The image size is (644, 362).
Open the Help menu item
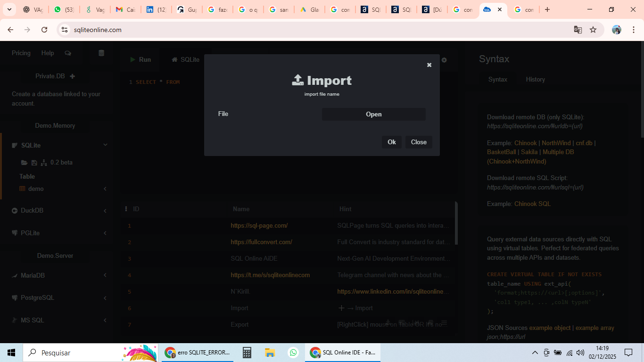[x=48, y=53]
